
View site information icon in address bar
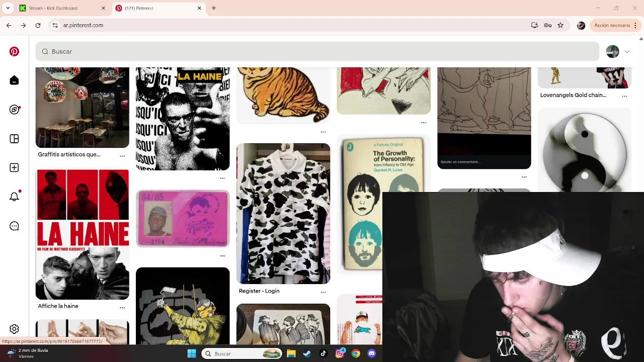pyautogui.click(x=55, y=25)
